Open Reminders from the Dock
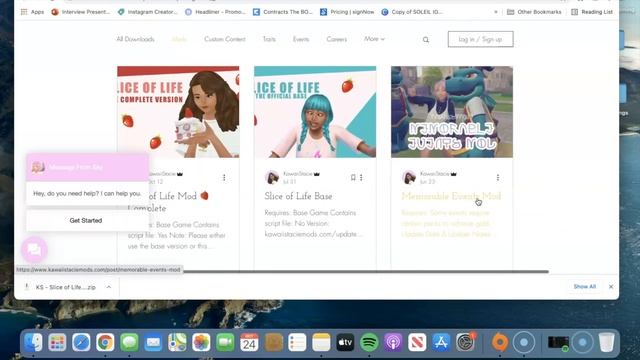The height and width of the screenshot is (360, 640). pyautogui.click(x=297, y=342)
